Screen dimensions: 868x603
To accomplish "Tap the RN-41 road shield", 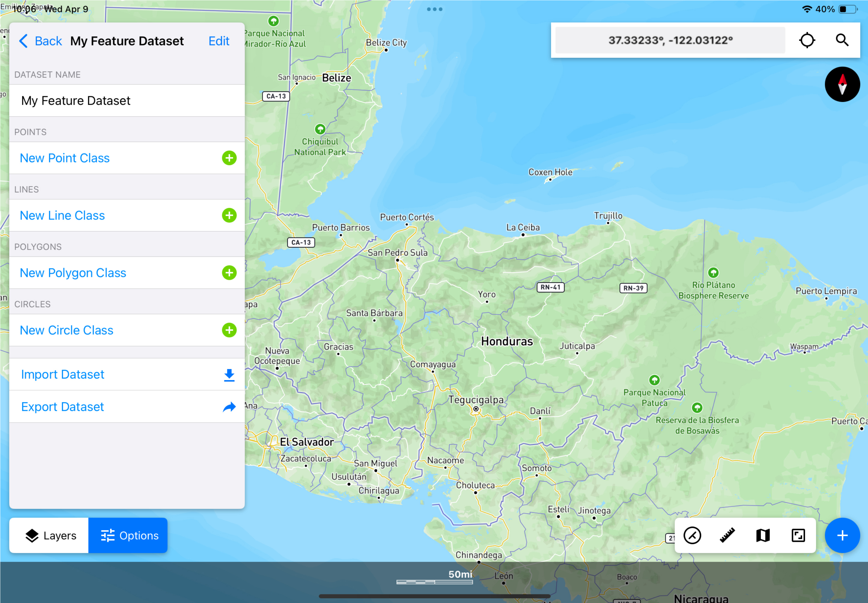I will (x=550, y=287).
